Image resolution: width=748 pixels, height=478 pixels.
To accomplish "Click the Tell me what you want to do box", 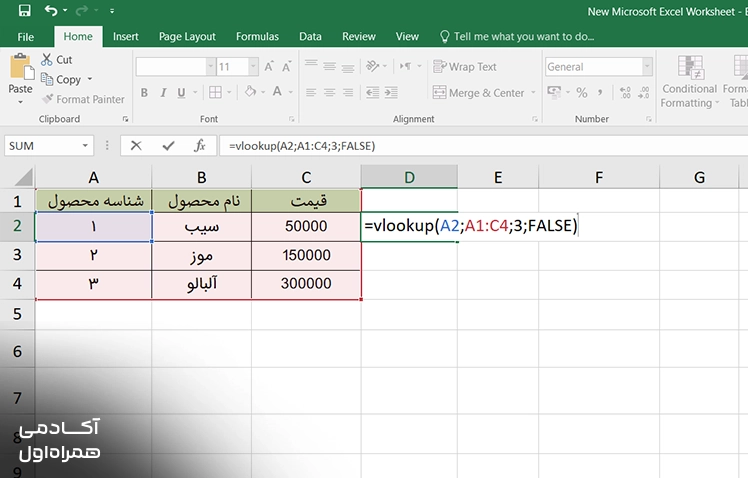I will pos(517,36).
